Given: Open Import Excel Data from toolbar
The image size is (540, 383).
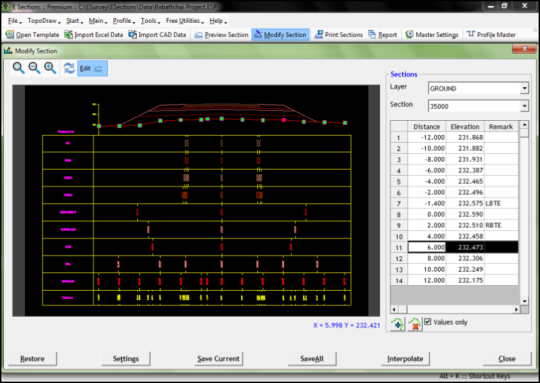Looking at the screenshot, I should (94, 34).
